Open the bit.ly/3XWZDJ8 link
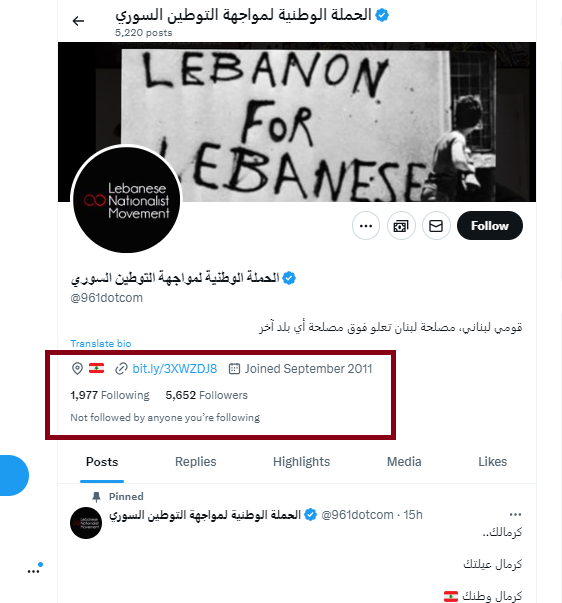The height and width of the screenshot is (603, 562). [x=175, y=368]
